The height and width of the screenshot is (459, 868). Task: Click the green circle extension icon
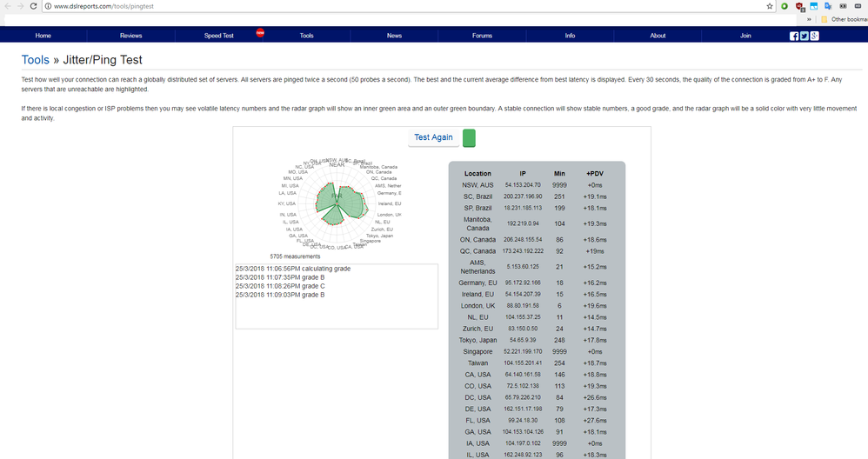pyautogui.click(x=784, y=6)
